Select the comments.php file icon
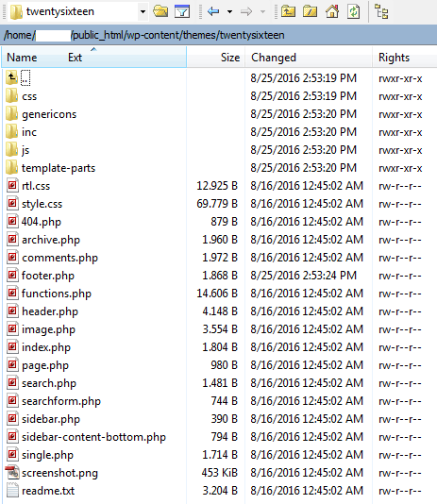This screenshot has height=504, width=437. coord(12,258)
